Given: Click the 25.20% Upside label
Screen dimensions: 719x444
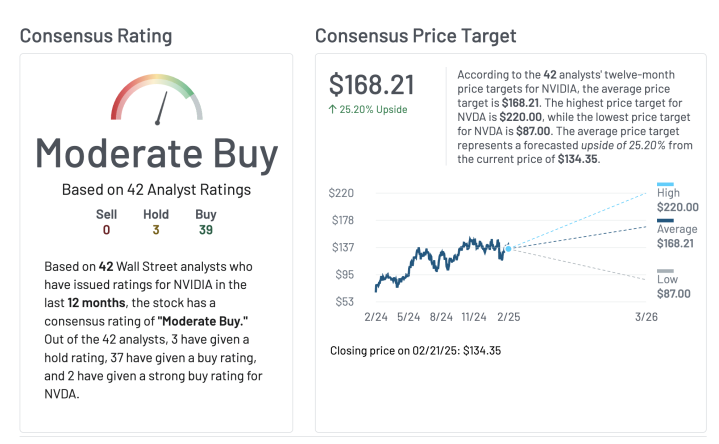Looking at the screenshot, I should [x=373, y=109].
